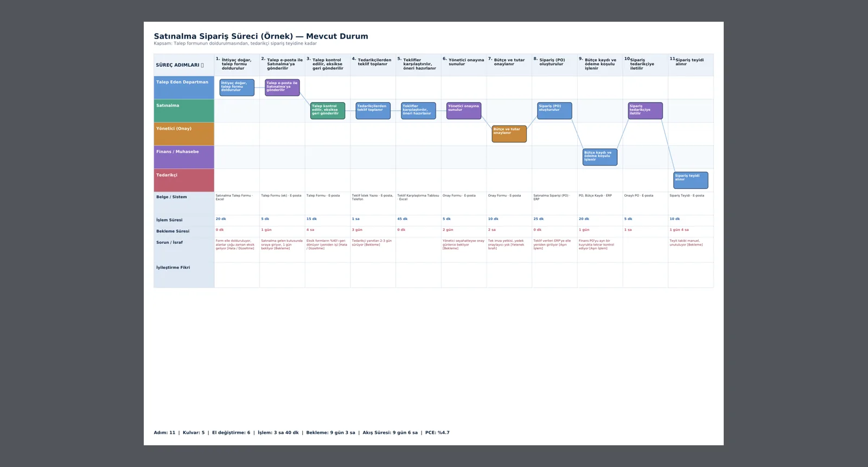Screen dimensions: 868x467
Task: Click the "1 gün 4 sa" waiting time value
Action: click(x=679, y=230)
